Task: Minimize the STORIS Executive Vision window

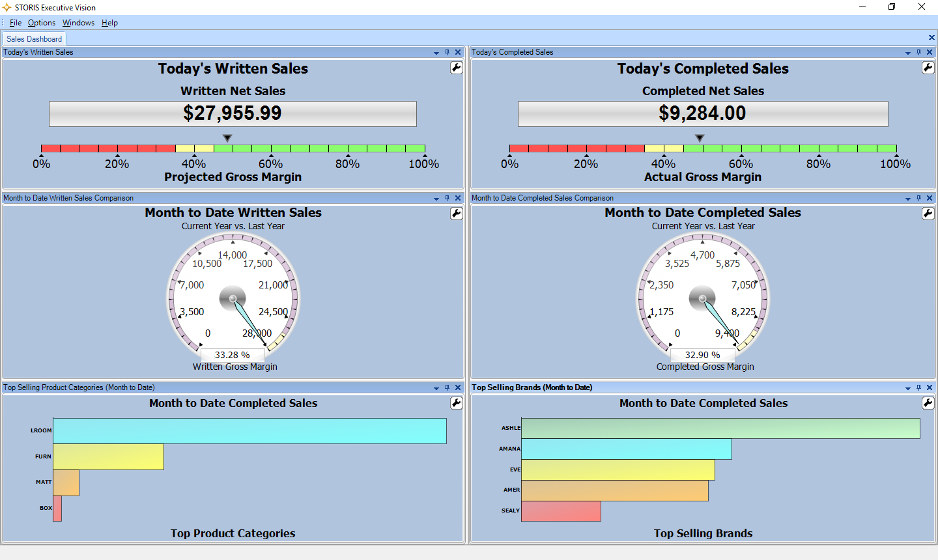Action: (862, 7)
